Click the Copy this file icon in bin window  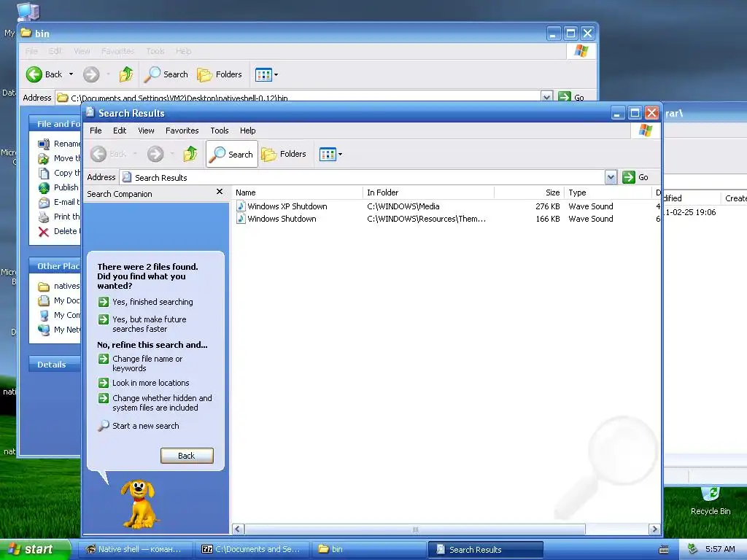tap(43, 174)
